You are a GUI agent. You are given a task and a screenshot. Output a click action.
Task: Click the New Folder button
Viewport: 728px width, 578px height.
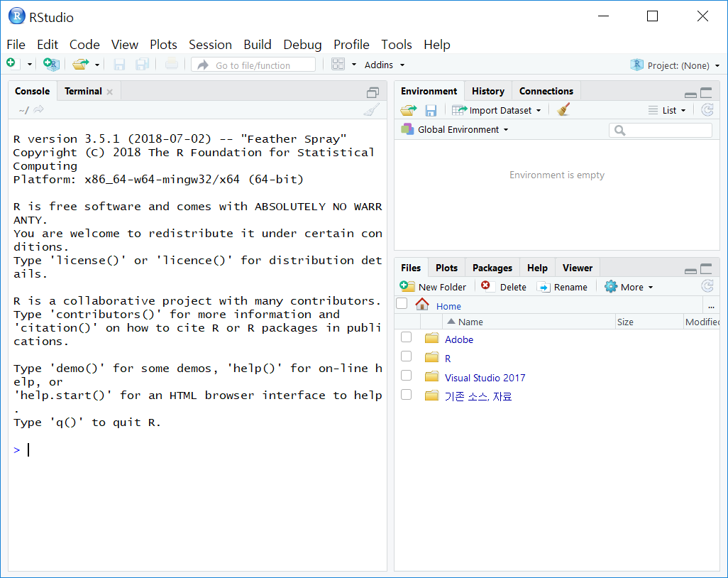433,287
